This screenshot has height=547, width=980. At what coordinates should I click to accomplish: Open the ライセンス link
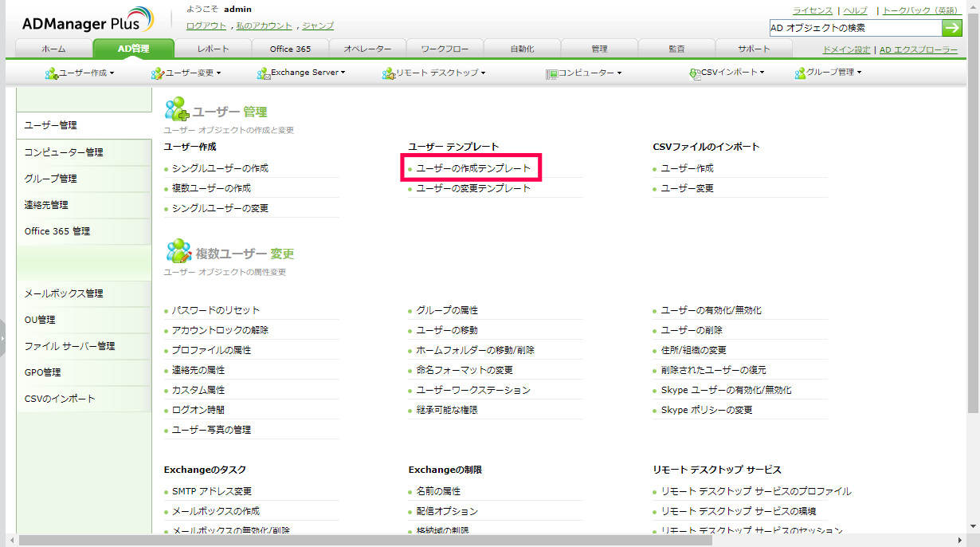(813, 10)
